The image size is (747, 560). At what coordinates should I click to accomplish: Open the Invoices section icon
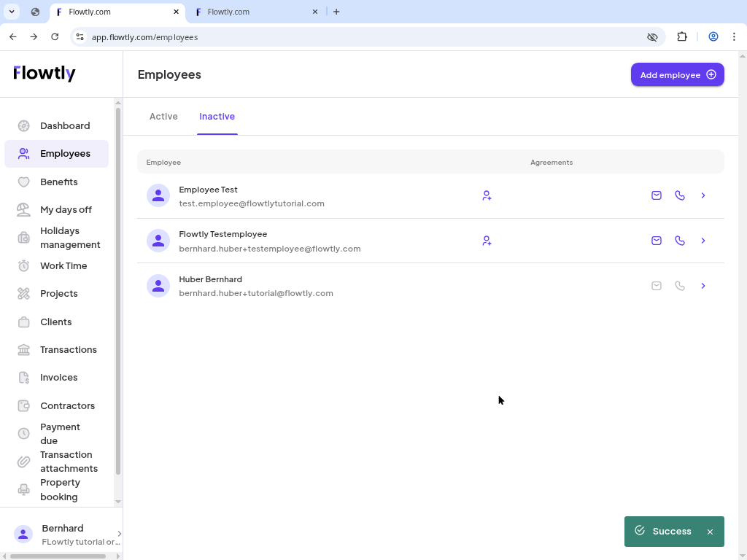[23, 377]
